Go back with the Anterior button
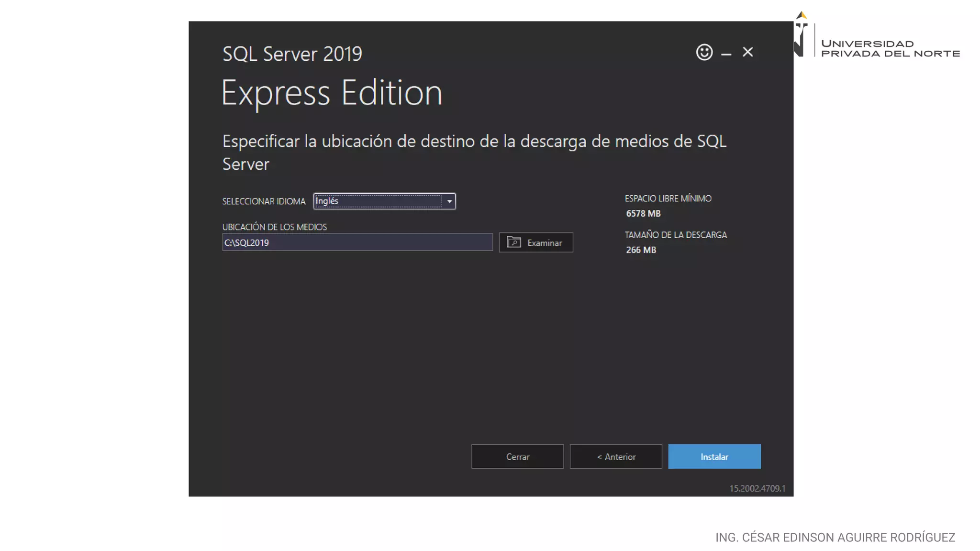The height and width of the screenshot is (551, 980). pos(616,456)
